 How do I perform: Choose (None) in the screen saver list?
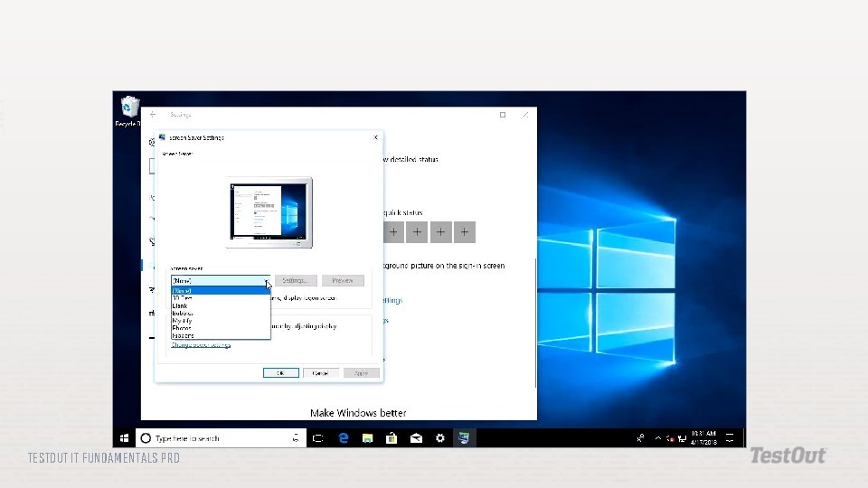(221, 290)
